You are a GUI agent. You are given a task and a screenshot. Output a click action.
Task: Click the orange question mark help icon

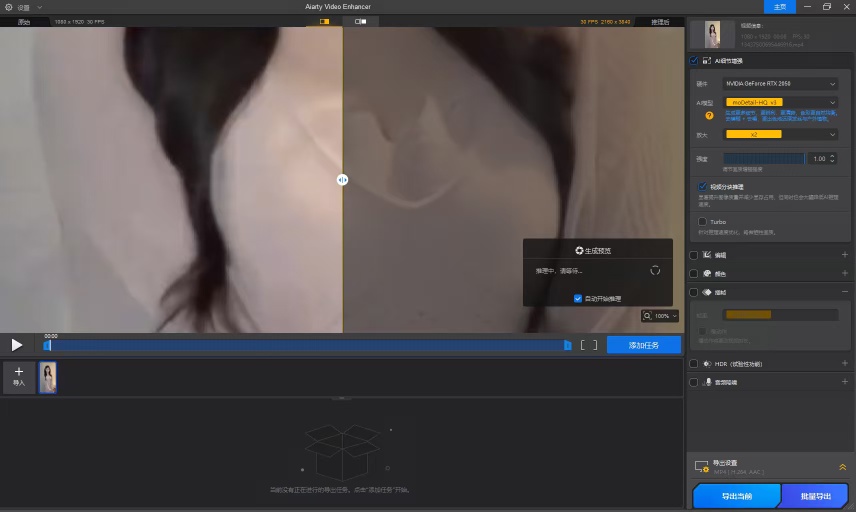click(709, 116)
